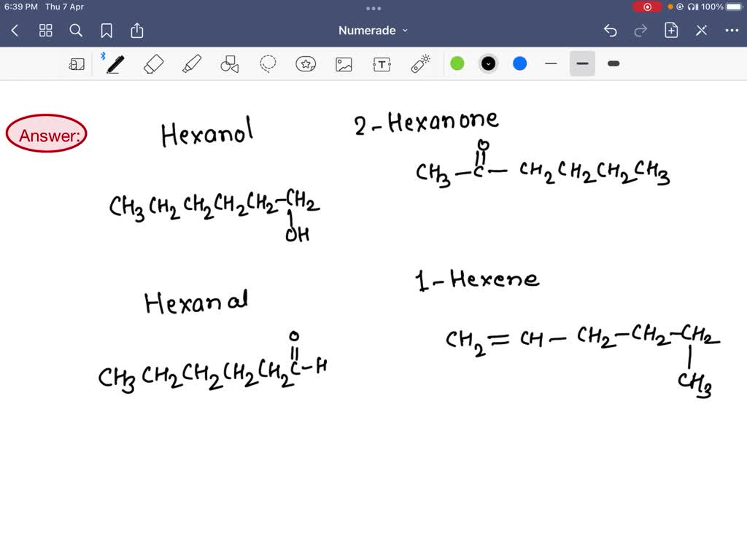Open the ellipsis options menu
Image resolution: width=747 pixels, height=560 pixels.
(733, 31)
